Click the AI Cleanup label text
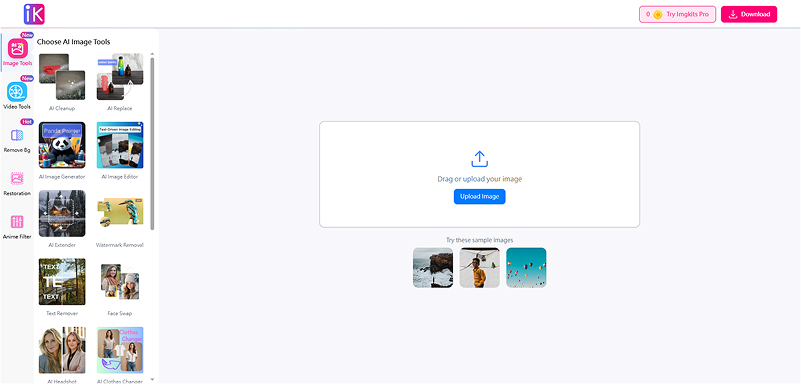This screenshot has height=384, width=801. tap(62, 108)
